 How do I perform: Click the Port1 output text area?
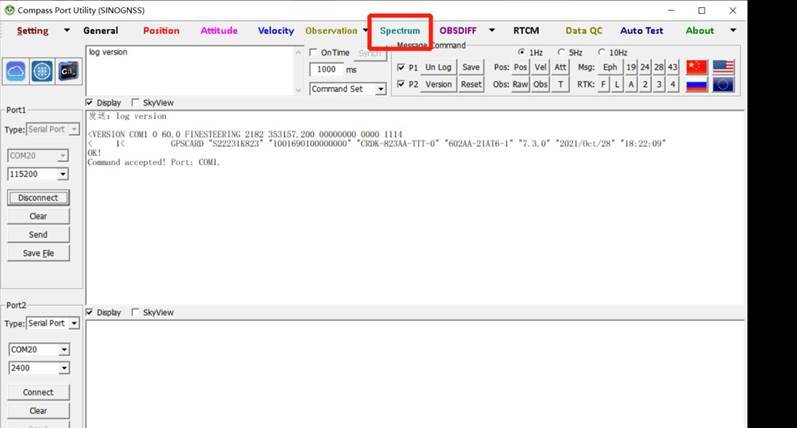[x=415, y=207]
